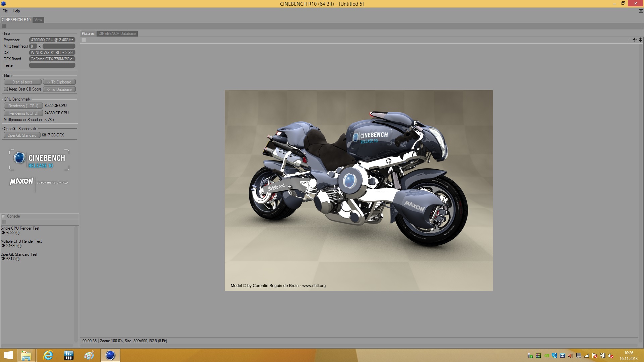Click the Start all tests button
Viewport: 644px width, 362px height.
click(22, 82)
